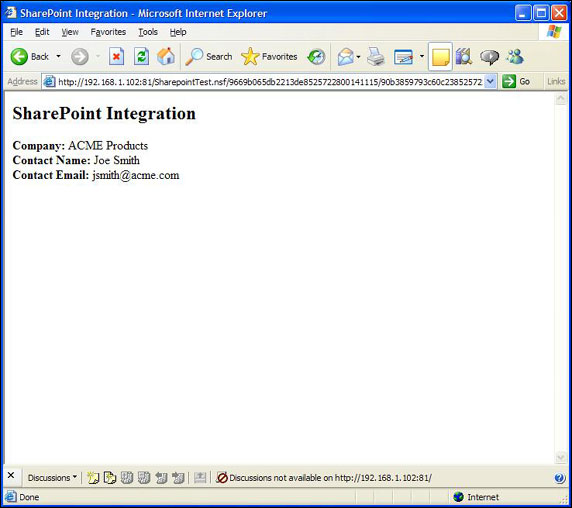Viewport: 572px width, 508px height.
Task: Expand the Back button history dropdown
Action: pyautogui.click(x=58, y=57)
